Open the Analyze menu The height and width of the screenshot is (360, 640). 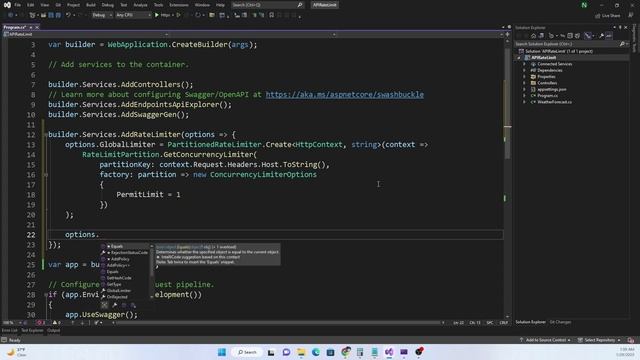pos(140,5)
